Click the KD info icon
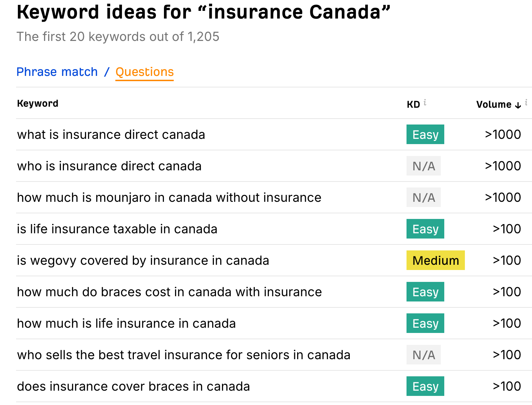 [425, 102]
